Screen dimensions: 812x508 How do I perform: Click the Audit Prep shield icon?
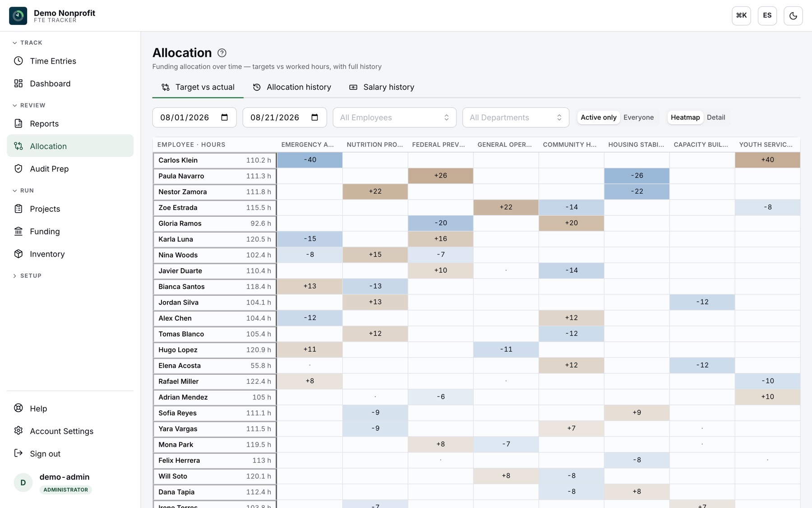tap(18, 168)
